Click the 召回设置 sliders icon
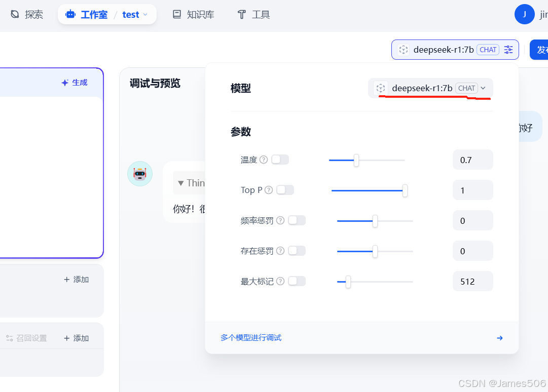Image resolution: width=548 pixels, height=392 pixels. pos(10,338)
